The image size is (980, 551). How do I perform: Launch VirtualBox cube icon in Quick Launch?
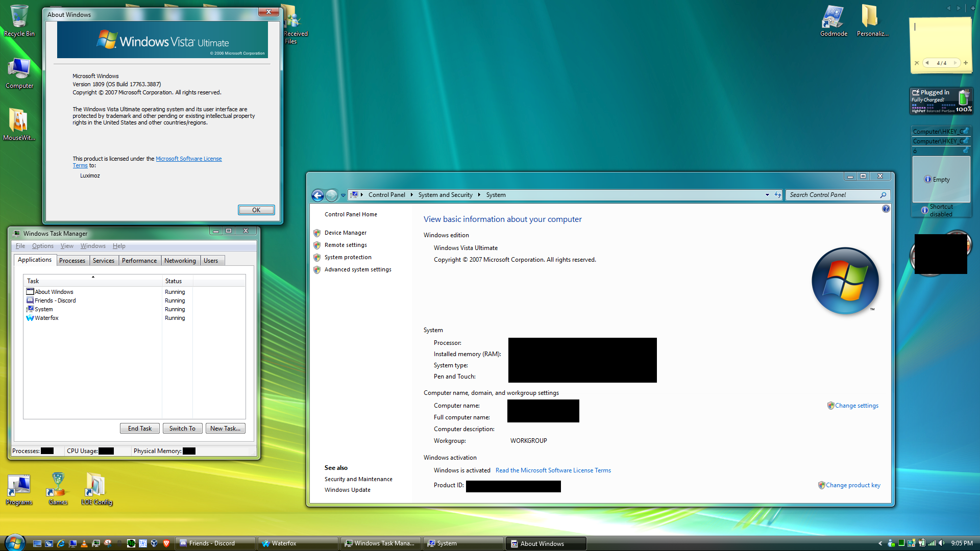pyautogui.click(x=154, y=543)
